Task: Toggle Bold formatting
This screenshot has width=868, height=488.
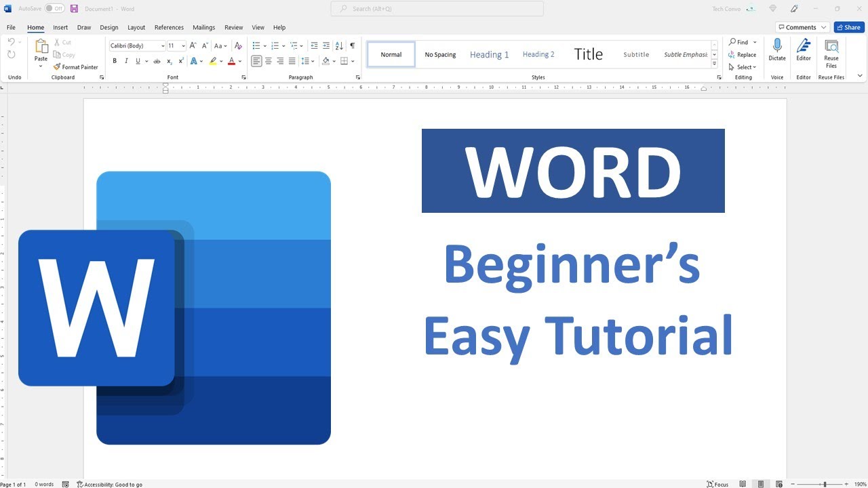Action: pyautogui.click(x=115, y=61)
